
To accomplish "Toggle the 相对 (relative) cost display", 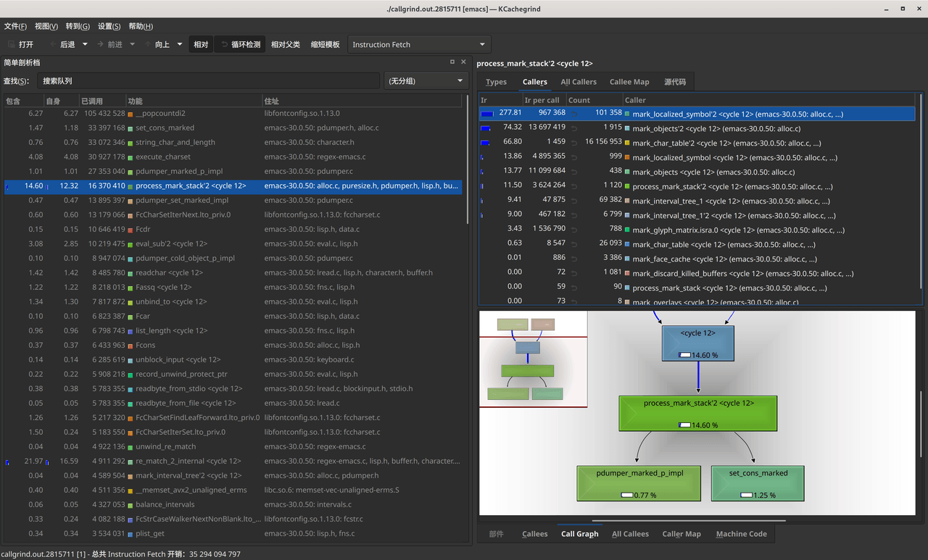I will point(201,45).
